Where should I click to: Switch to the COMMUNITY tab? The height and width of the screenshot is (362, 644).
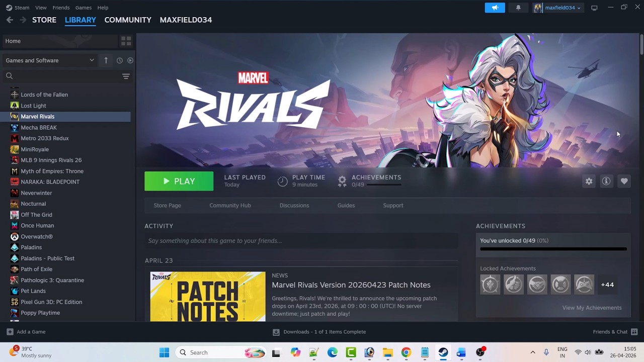[x=128, y=20]
